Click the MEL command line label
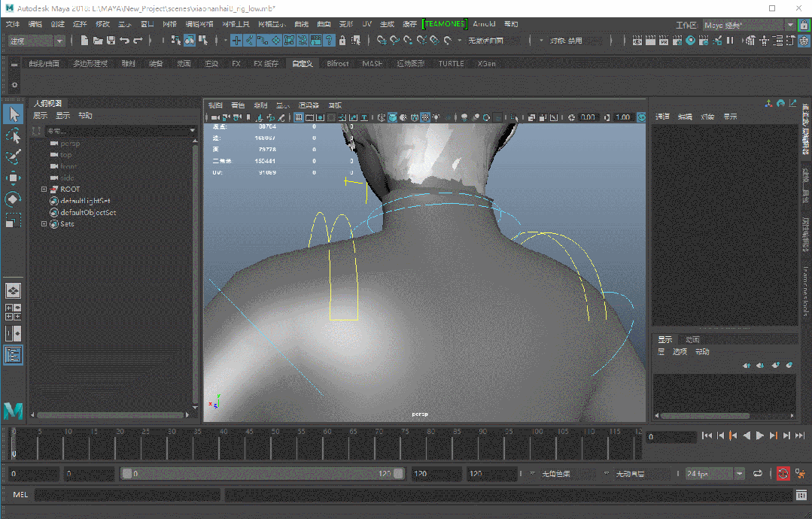The image size is (812, 519). (x=20, y=495)
